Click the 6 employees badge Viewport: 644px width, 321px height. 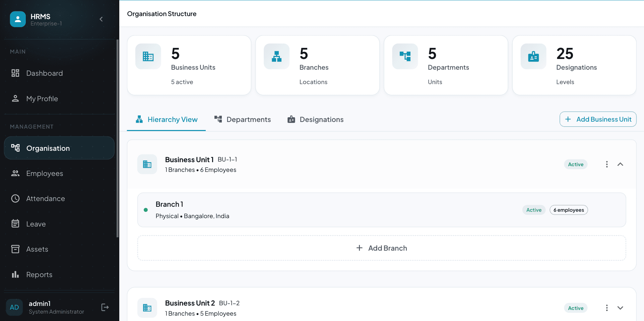coord(569,210)
